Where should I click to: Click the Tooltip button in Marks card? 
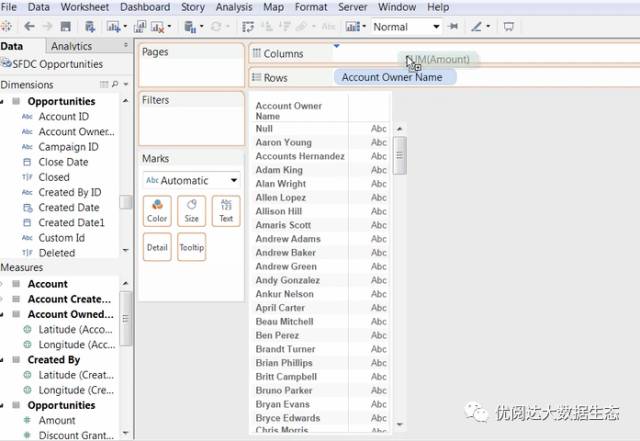(x=191, y=247)
